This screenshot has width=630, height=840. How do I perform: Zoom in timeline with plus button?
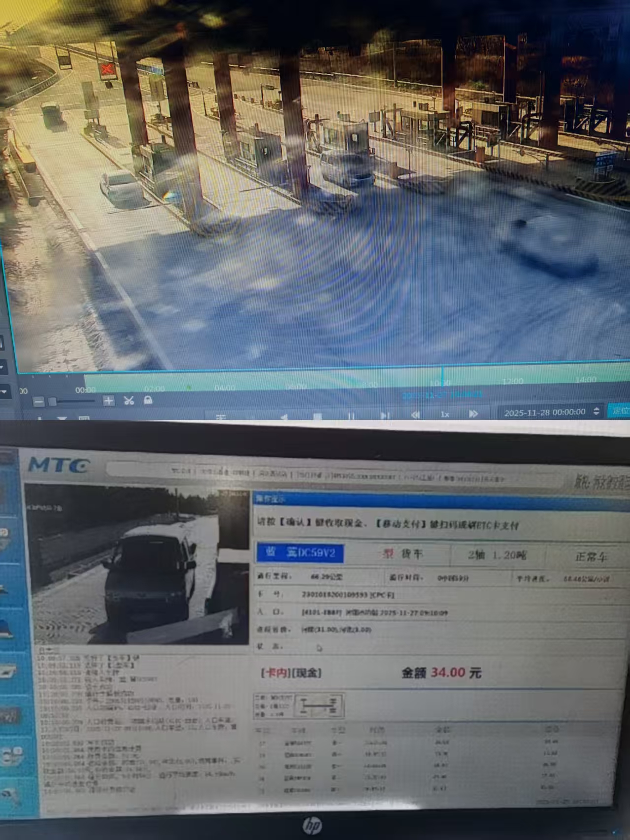click(108, 401)
